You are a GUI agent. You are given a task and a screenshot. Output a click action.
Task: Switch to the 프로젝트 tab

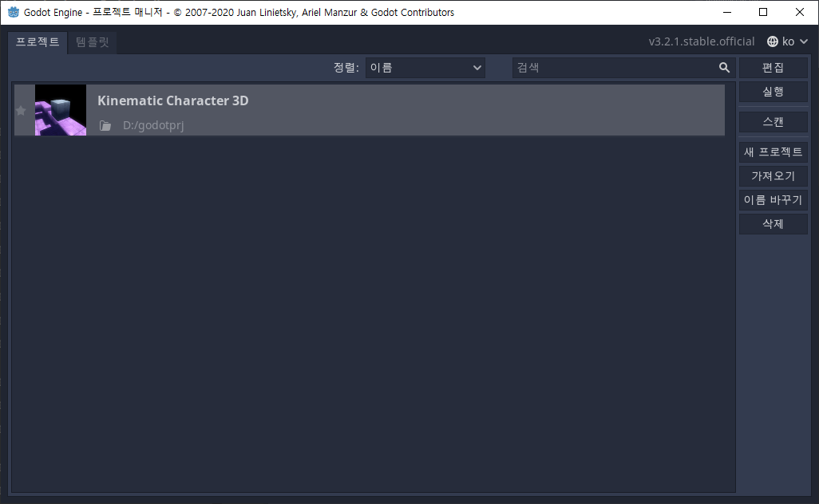pos(38,41)
